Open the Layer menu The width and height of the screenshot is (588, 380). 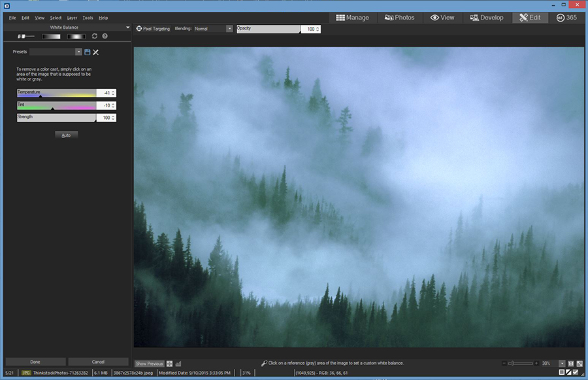tap(72, 18)
